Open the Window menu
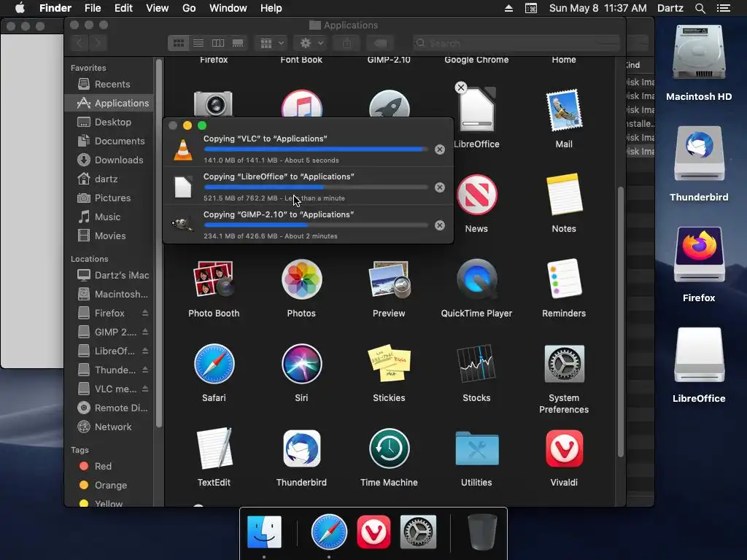 [228, 8]
